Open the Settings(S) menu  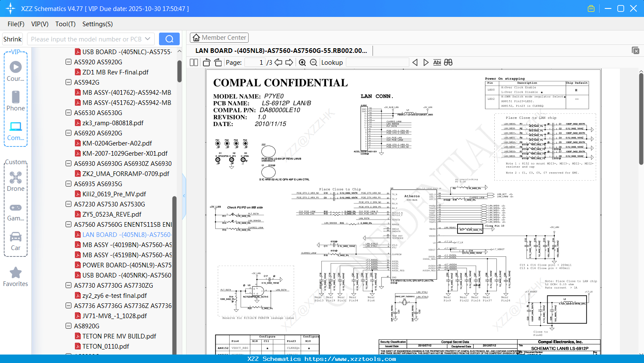[98, 24]
